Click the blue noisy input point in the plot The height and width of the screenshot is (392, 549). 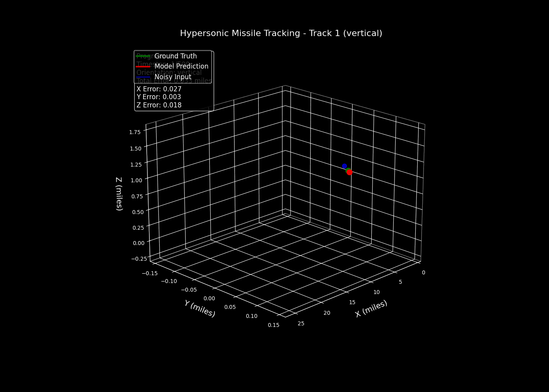(x=345, y=166)
